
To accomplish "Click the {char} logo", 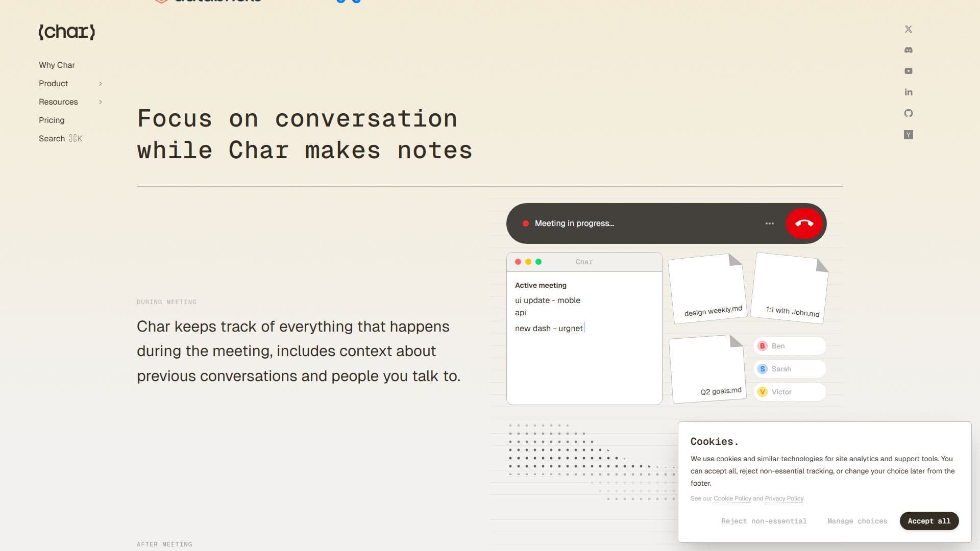I will pyautogui.click(x=67, y=32).
